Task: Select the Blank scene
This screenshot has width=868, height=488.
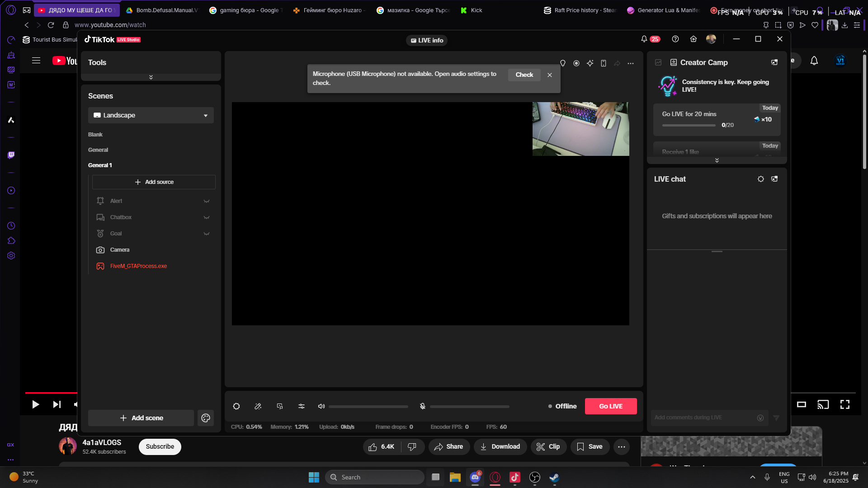Action: [95, 135]
